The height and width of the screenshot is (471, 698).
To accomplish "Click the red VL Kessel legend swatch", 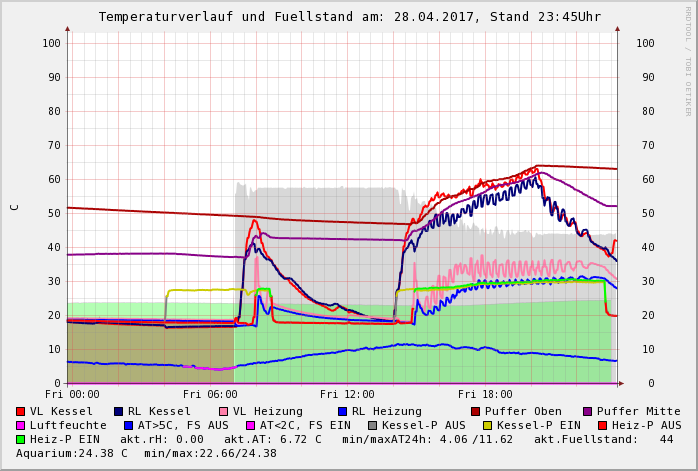I will click(21, 411).
